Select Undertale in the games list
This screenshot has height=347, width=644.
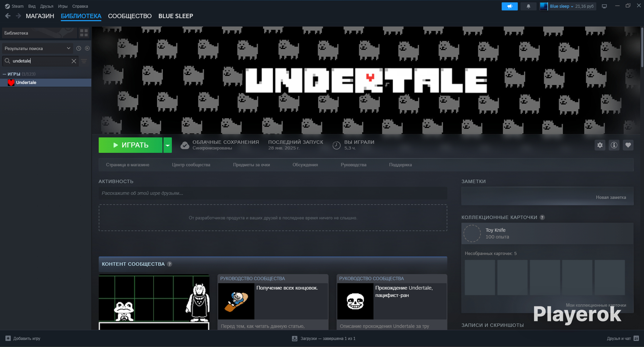[x=46, y=83]
